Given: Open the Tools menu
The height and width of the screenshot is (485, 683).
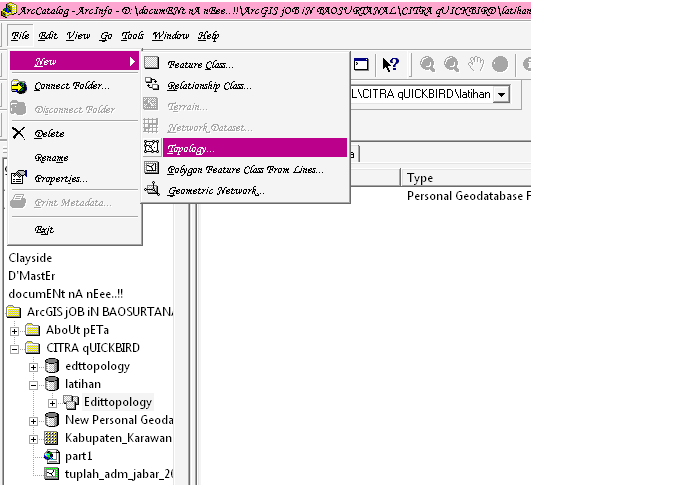Looking at the screenshot, I should pos(132,36).
